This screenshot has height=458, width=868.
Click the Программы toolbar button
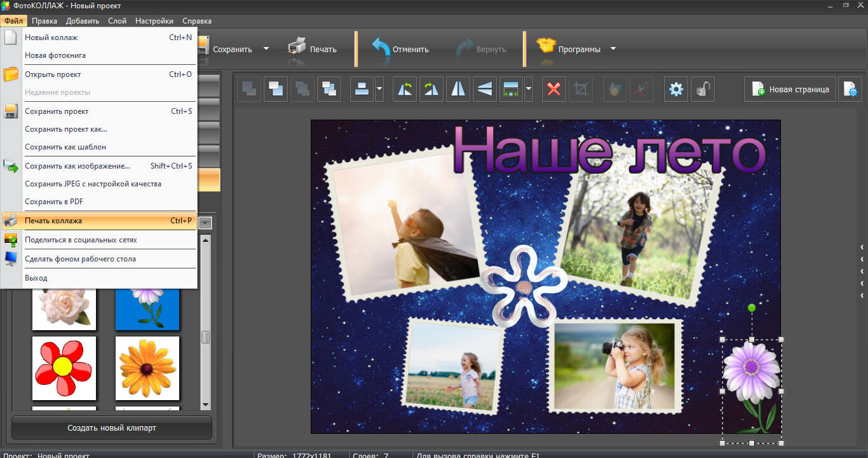point(569,49)
